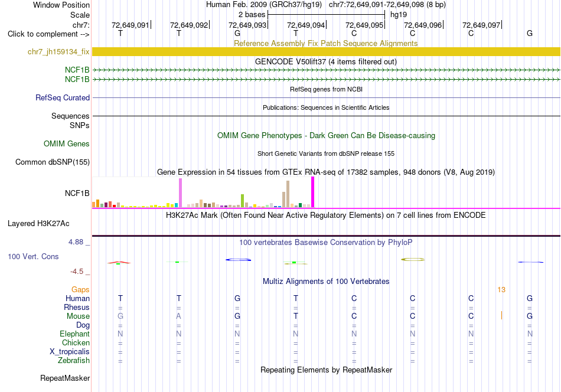Image resolution: width=561 pixels, height=392 pixels.
Task: Click the tallest tan GTEx expression bar
Action: pos(288,194)
